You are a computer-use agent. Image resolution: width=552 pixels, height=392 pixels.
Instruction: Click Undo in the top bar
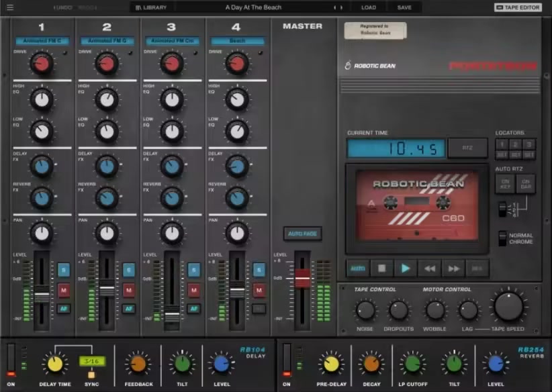(x=62, y=7)
